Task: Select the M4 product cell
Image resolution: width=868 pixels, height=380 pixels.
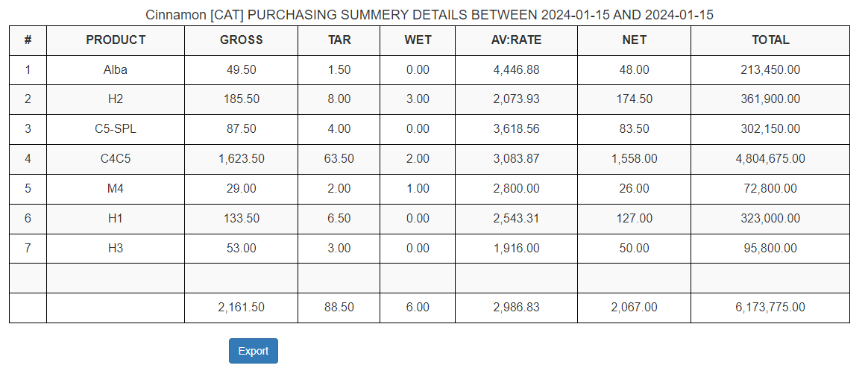Action: point(116,189)
